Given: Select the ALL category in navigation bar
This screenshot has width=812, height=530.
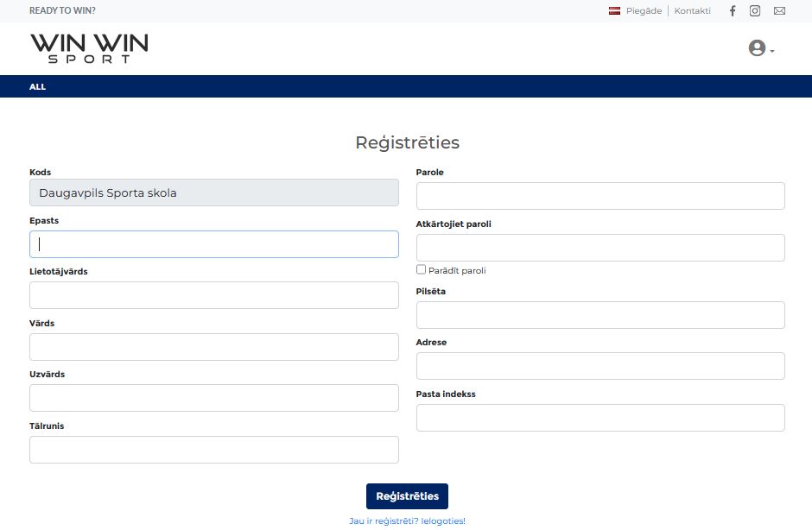Looking at the screenshot, I should 37,87.
